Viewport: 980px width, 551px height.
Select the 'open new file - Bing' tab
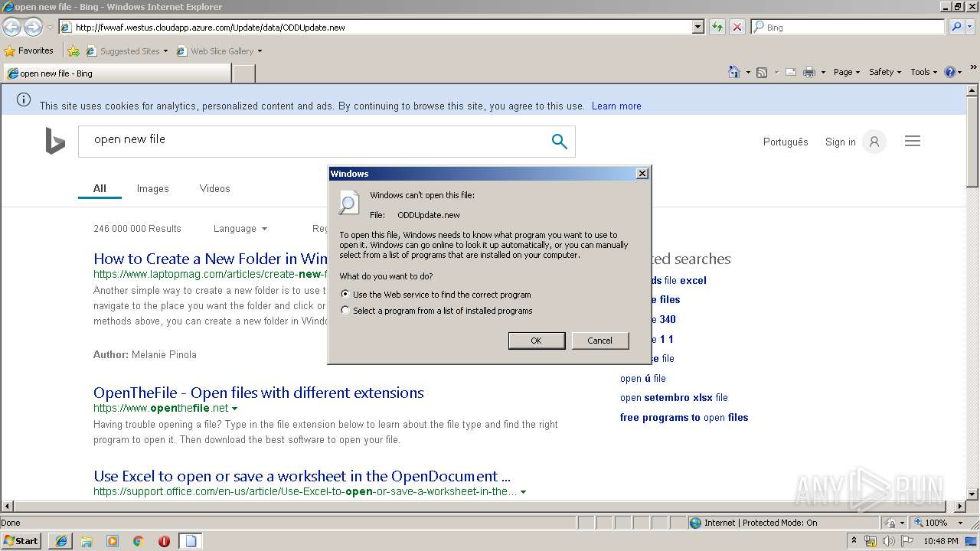point(117,73)
